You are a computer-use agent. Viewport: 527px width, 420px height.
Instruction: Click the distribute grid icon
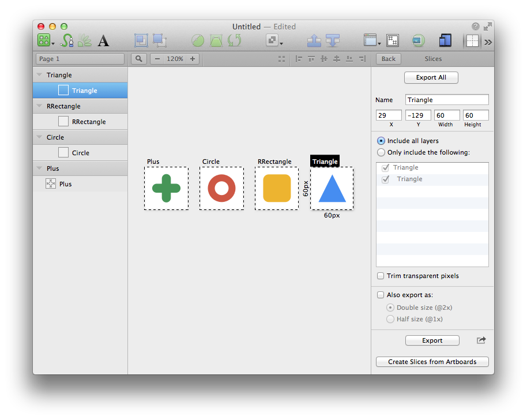tap(281, 59)
